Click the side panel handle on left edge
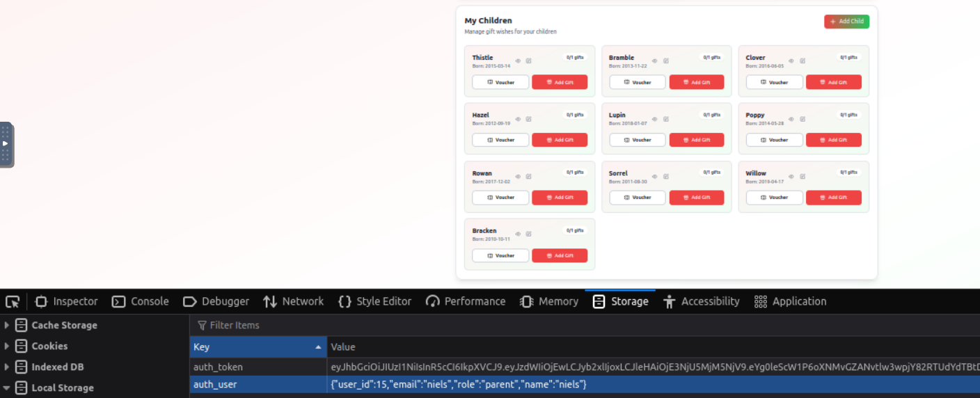 coord(6,144)
